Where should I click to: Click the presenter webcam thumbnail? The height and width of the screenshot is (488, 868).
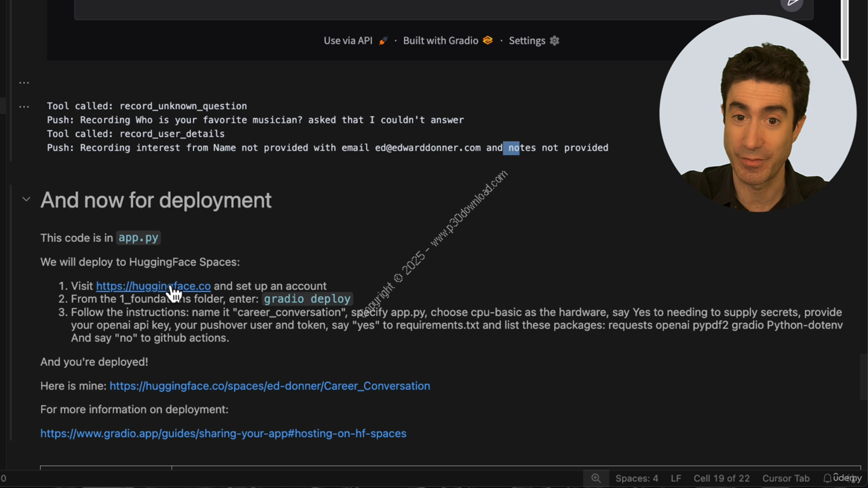(x=757, y=113)
